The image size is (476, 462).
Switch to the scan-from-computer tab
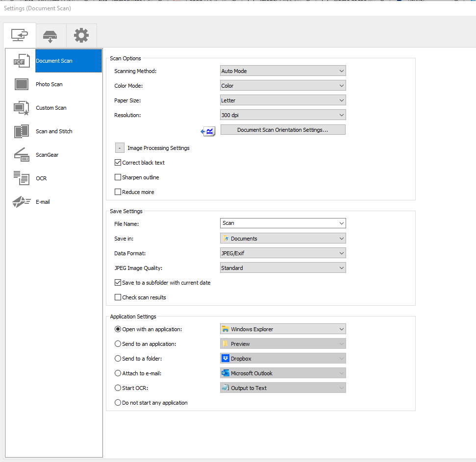pyautogui.click(x=20, y=35)
